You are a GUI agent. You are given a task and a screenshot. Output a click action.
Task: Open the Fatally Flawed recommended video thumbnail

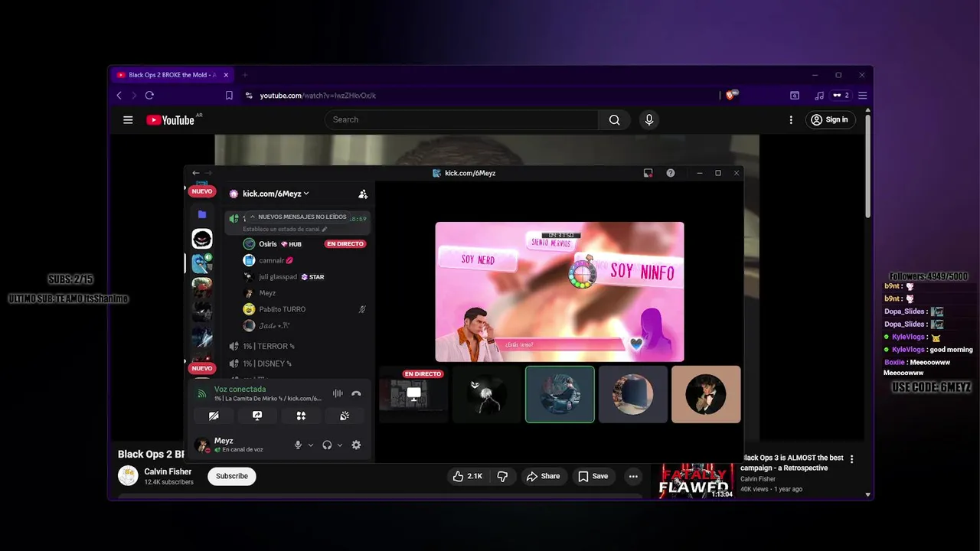697,481
